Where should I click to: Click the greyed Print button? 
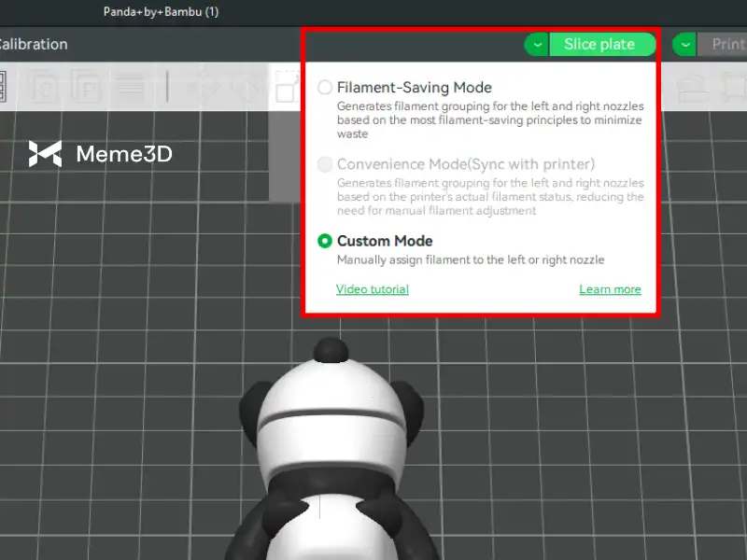click(726, 44)
